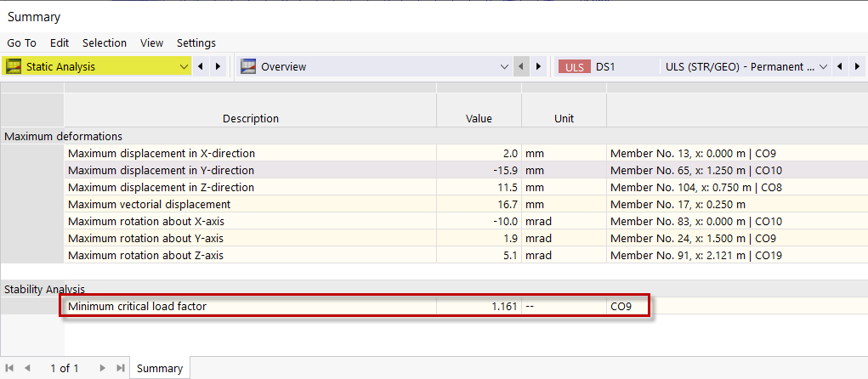Viewport: 868px width, 379px height.
Task: Click previous arrow beside Overview dropdown
Action: (x=522, y=66)
